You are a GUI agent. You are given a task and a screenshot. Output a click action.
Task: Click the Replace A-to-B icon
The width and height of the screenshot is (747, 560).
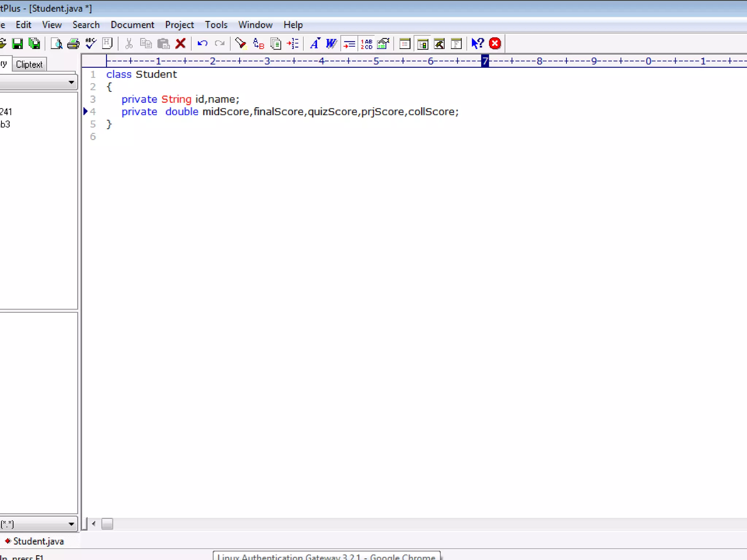(x=258, y=44)
